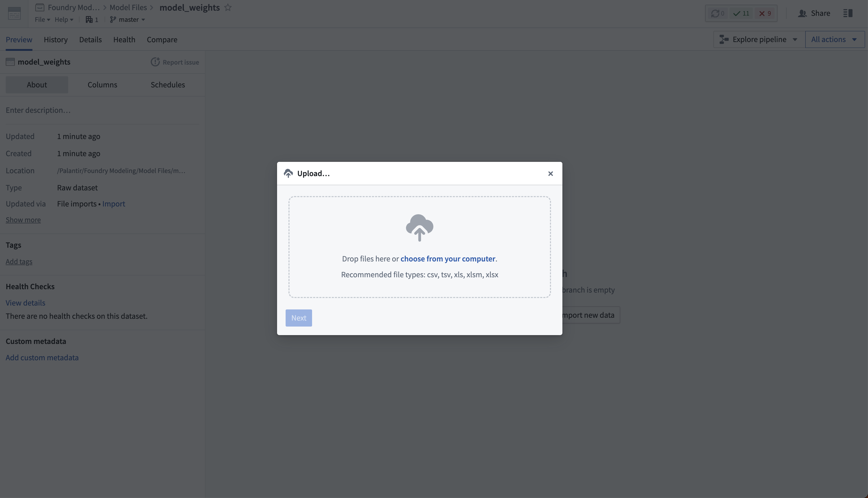
Task: Select the Columns tab in side panel
Action: click(x=102, y=85)
